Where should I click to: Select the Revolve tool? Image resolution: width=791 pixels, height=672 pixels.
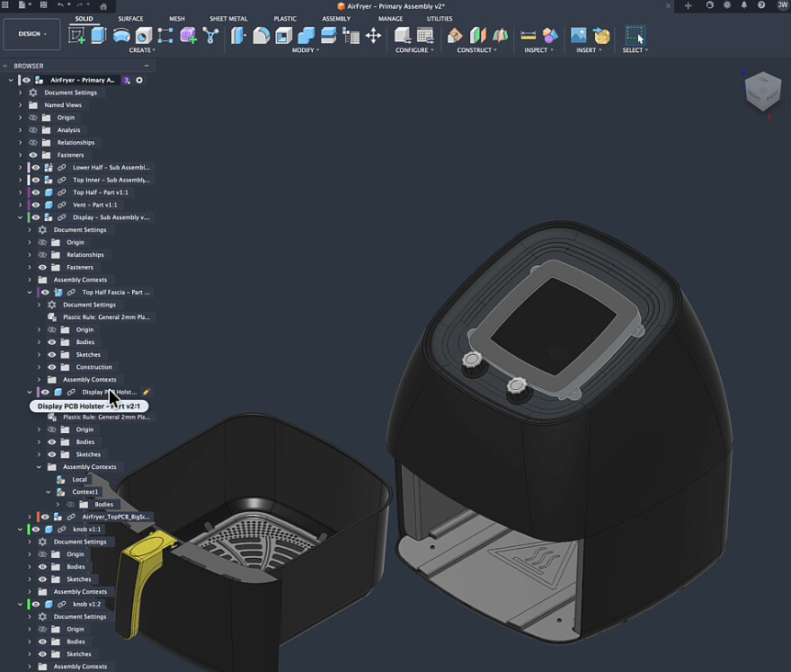120,36
